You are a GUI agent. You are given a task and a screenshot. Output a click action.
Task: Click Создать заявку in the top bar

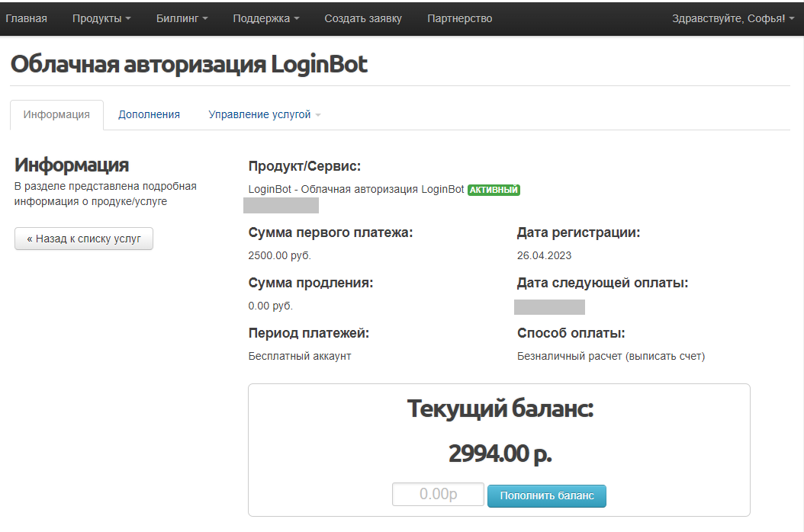click(x=363, y=18)
